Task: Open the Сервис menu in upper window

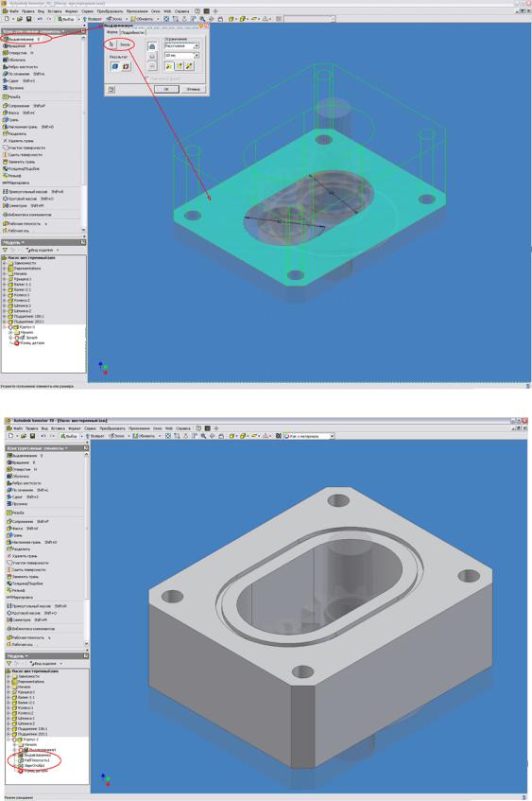Action: [87, 11]
